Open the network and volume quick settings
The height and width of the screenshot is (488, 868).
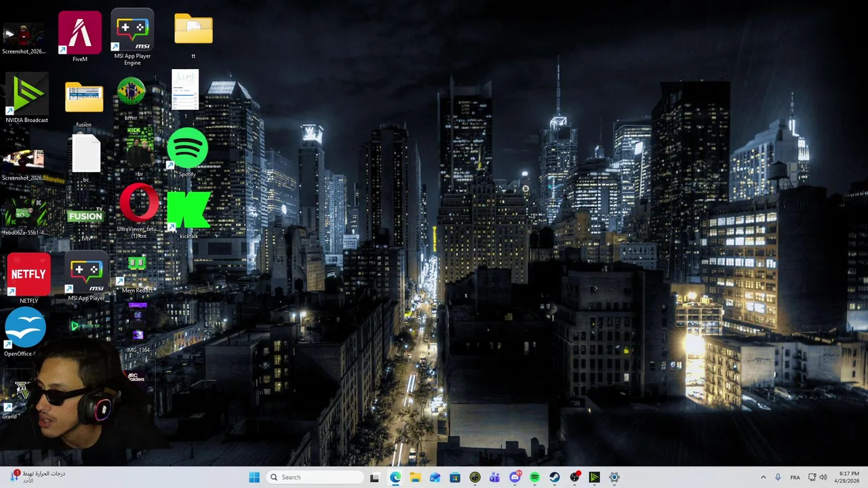coord(818,477)
